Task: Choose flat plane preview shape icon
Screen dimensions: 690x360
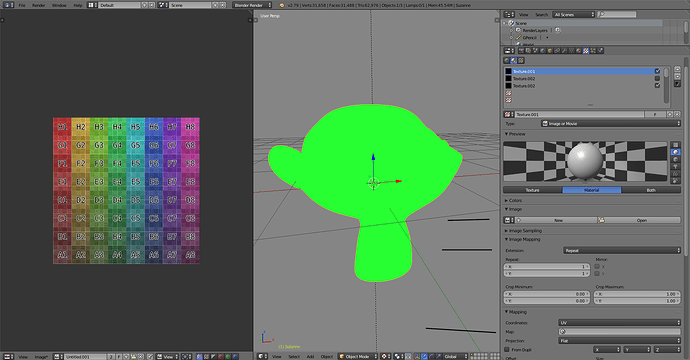Action: (675, 145)
